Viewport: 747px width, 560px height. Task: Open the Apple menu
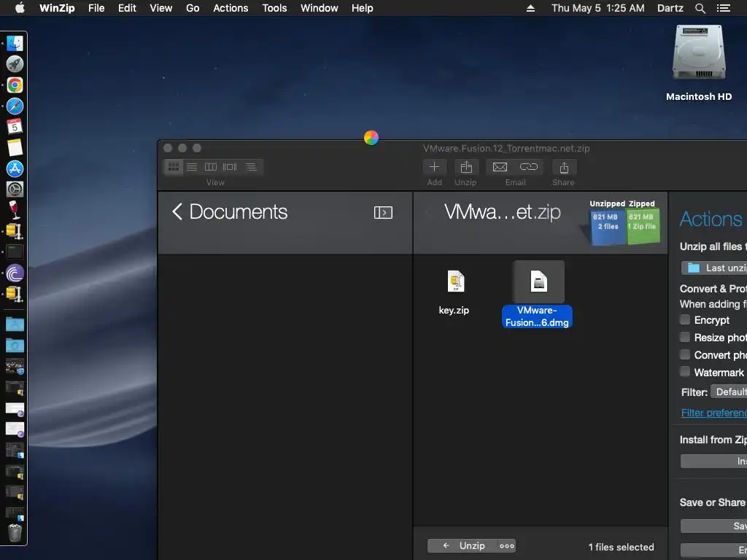tap(20, 8)
